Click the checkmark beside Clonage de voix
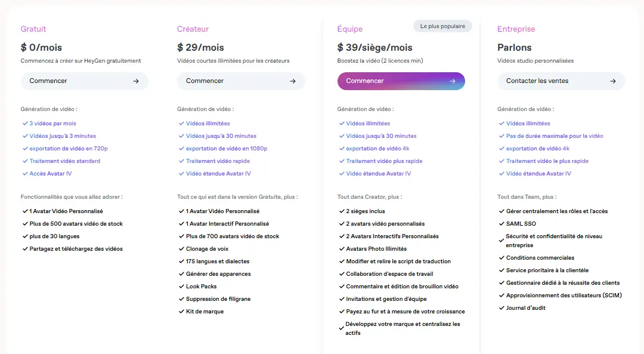The height and width of the screenshot is (354, 644). tap(181, 249)
